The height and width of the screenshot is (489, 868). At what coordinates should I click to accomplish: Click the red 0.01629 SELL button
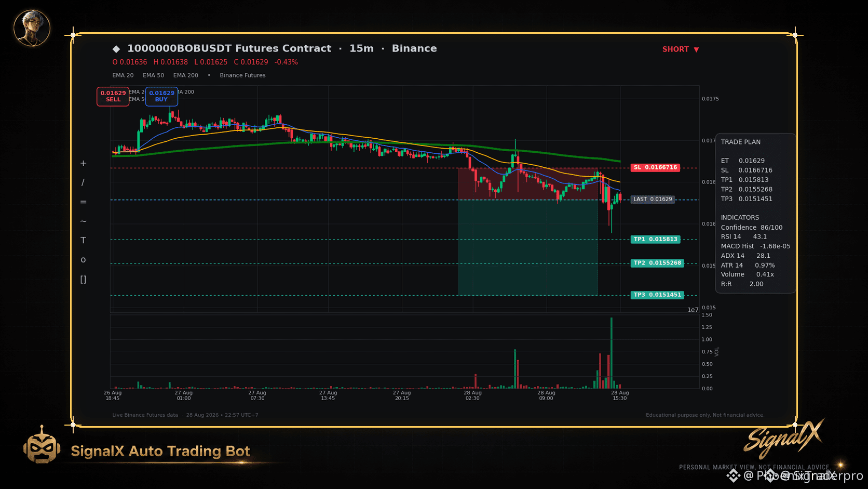click(113, 96)
